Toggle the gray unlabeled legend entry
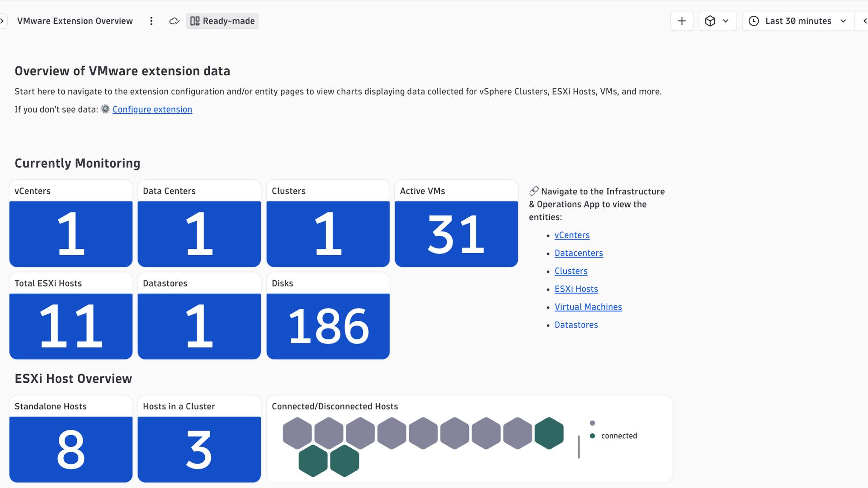 coord(592,423)
